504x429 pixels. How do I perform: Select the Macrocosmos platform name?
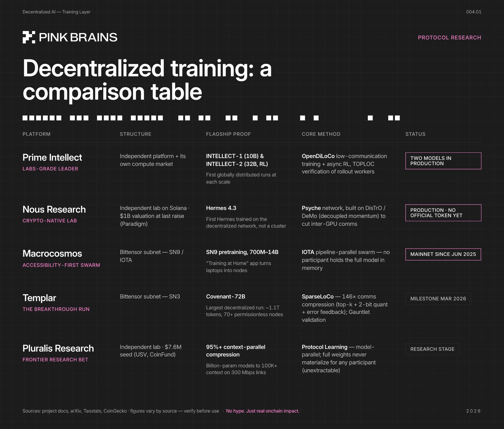(52, 254)
